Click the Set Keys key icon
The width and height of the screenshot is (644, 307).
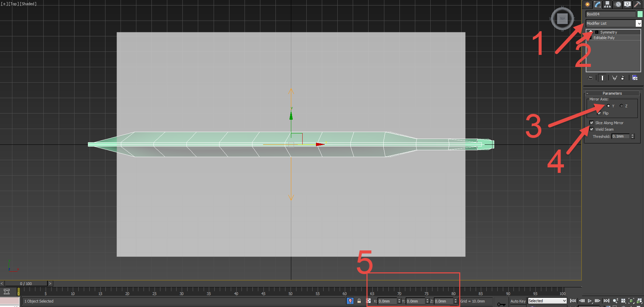tap(501, 304)
